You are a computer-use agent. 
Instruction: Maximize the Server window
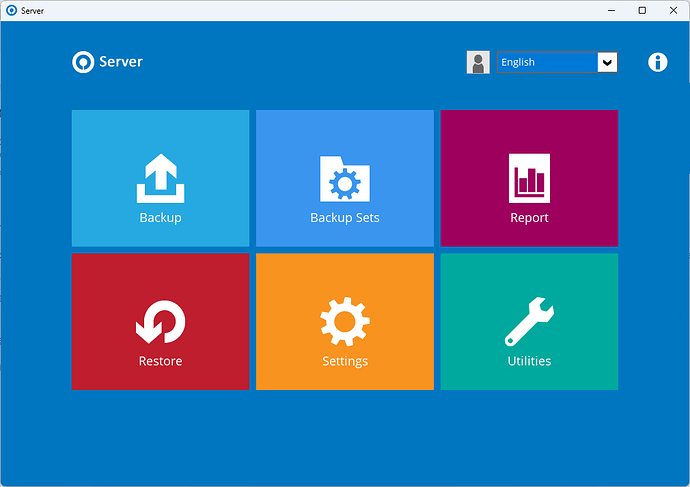tap(642, 10)
